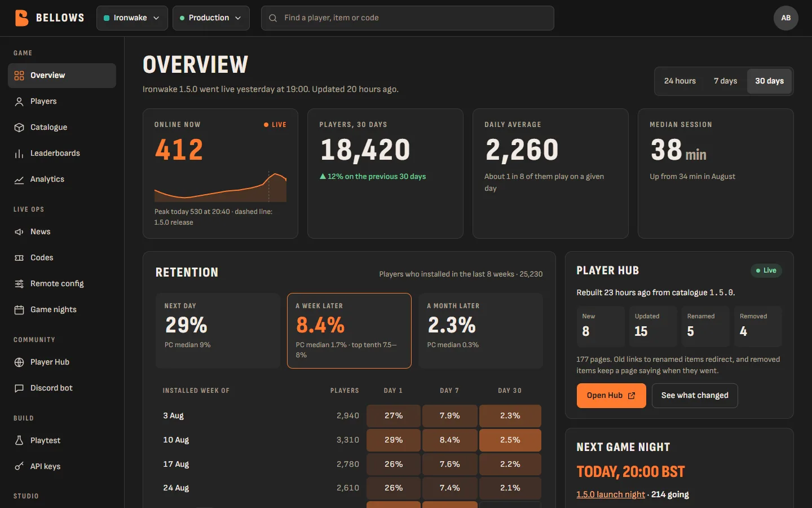The height and width of the screenshot is (508, 812).
Task: Click See what changed button
Action: [x=695, y=396]
